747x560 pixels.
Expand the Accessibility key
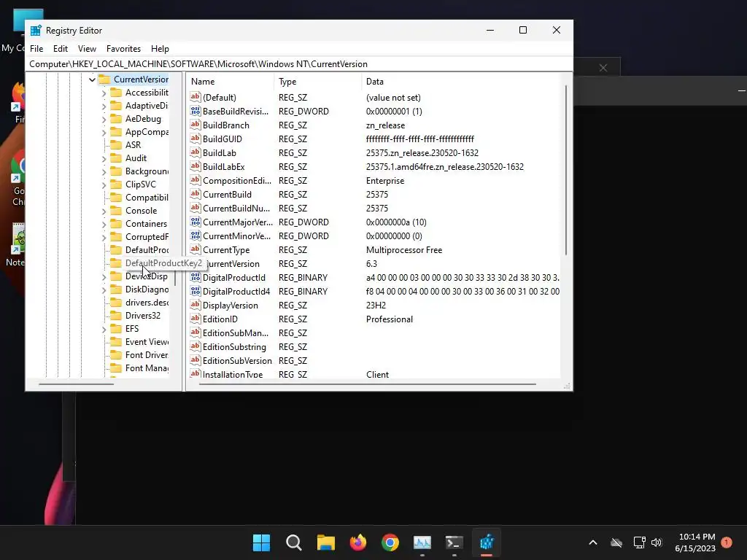pyautogui.click(x=104, y=93)
